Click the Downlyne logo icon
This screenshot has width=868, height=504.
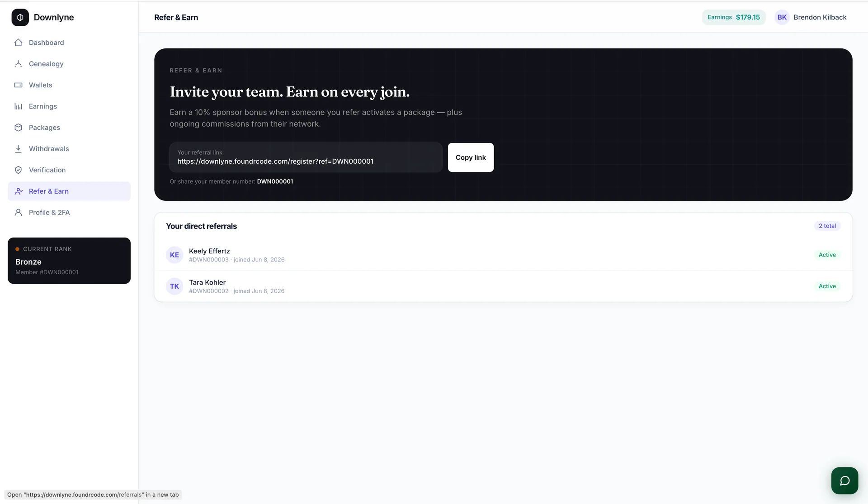(x=20, y=17)
